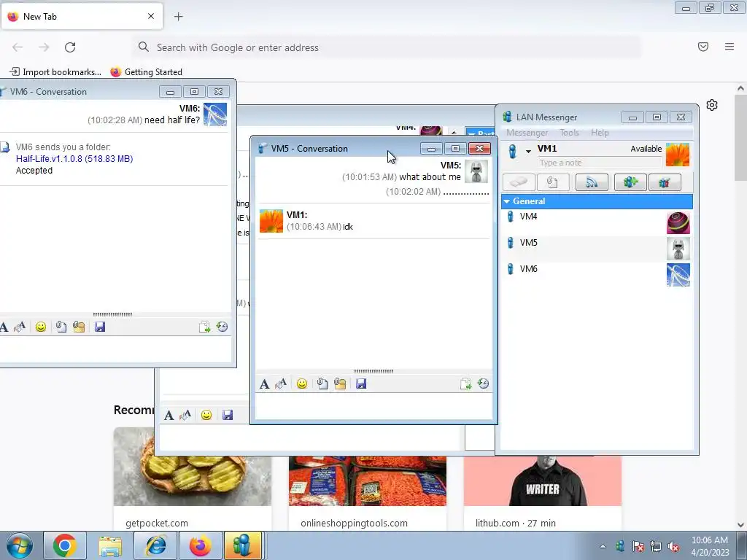This screenshot has height=560, width=747.
Task: Click font icon in VM6 conversation toolbar
Action: coord(4,327)
